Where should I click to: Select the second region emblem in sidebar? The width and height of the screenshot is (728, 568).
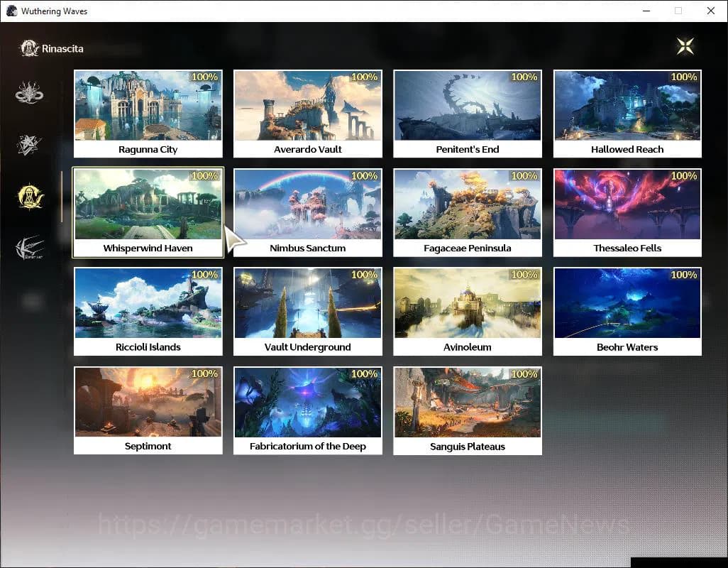(29, 144)
